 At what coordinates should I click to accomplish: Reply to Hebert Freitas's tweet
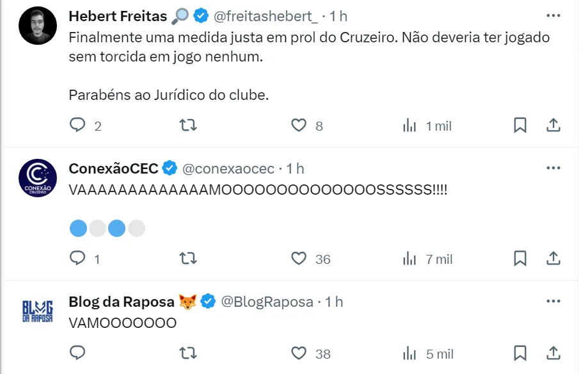[x=77, y=126]
